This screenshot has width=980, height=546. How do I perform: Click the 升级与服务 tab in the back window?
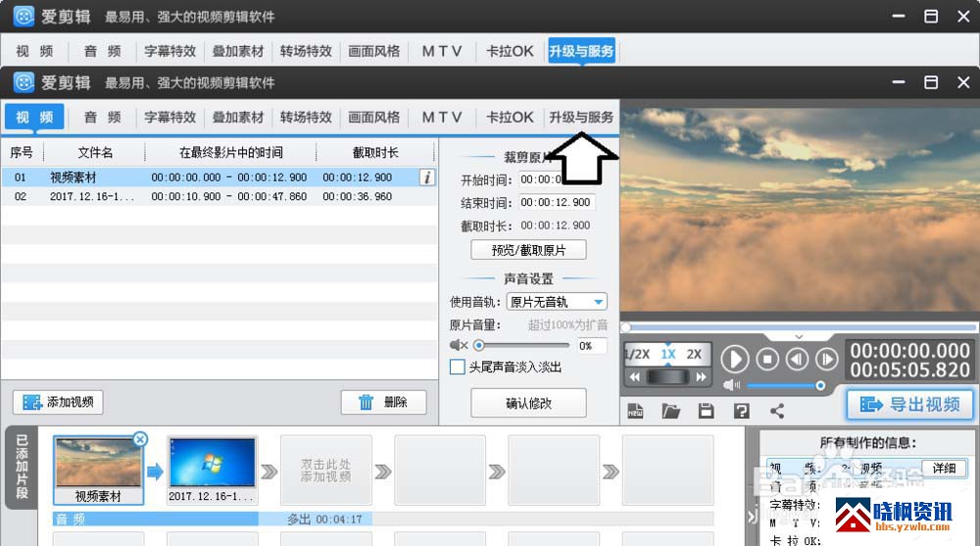click(581, 51)
